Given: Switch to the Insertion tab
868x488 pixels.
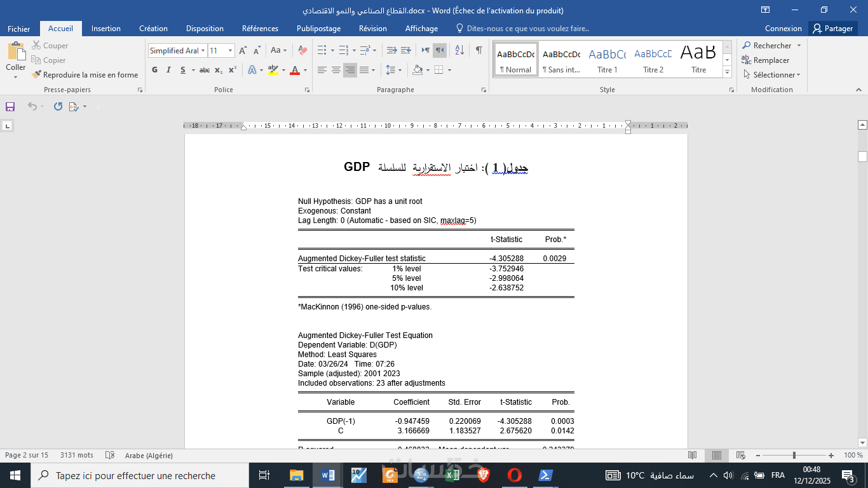Looking at the screenshot, I should tap(106, 29).
